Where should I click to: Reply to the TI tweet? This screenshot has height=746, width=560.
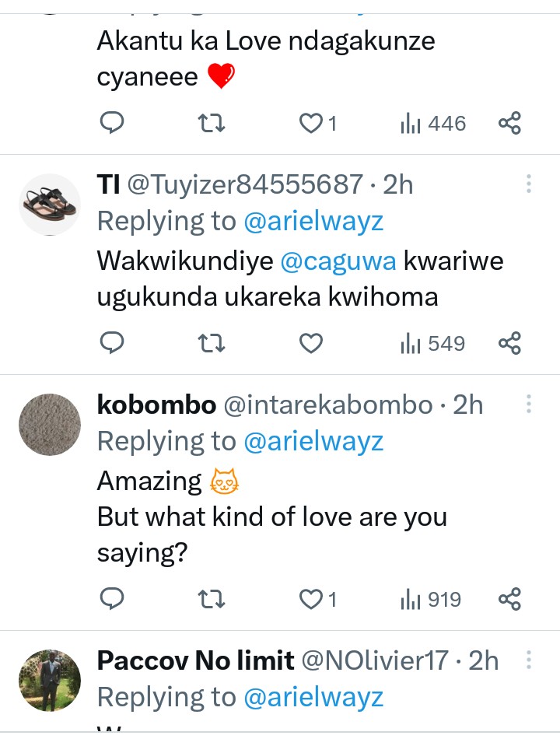click(x=113, y=342)
